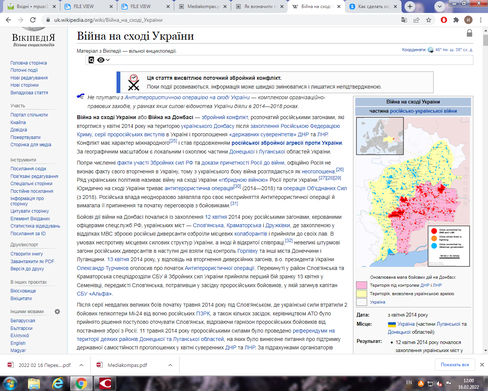Expand options for the Mediakompas.pdf download
488x391 pixels.
(x=170, y=365)
